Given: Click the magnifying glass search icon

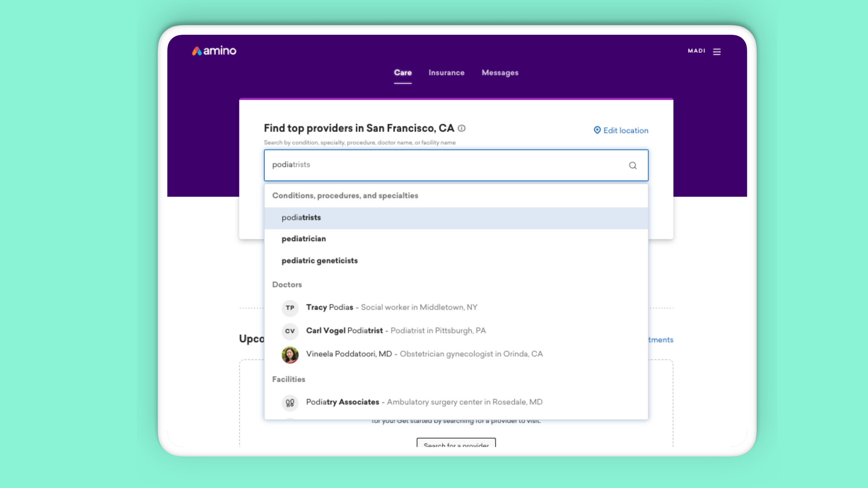Looking at the screenshot, I should tap(633, 165).
